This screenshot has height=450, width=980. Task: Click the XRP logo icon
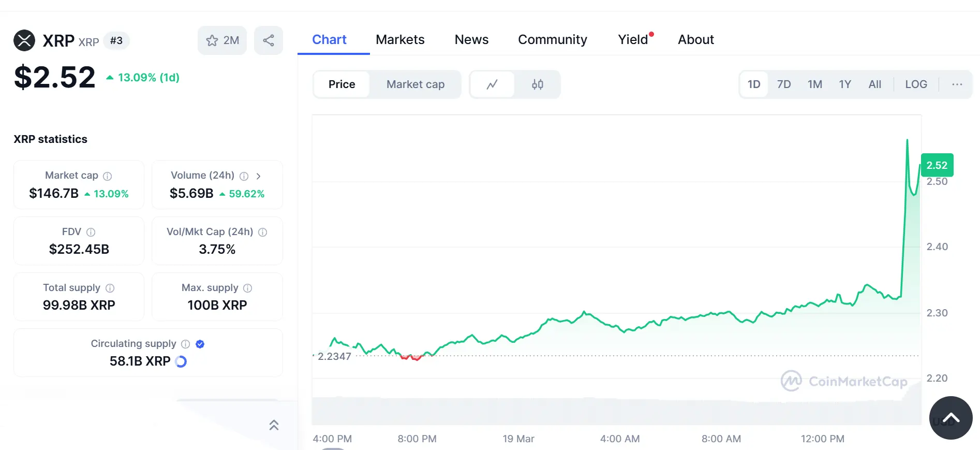point(24,40)
